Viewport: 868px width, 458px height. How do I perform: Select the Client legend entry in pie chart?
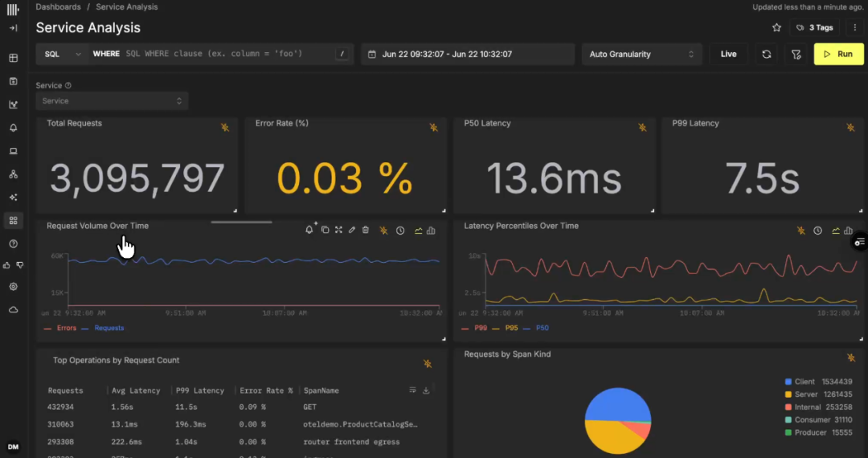coord(819,382)
